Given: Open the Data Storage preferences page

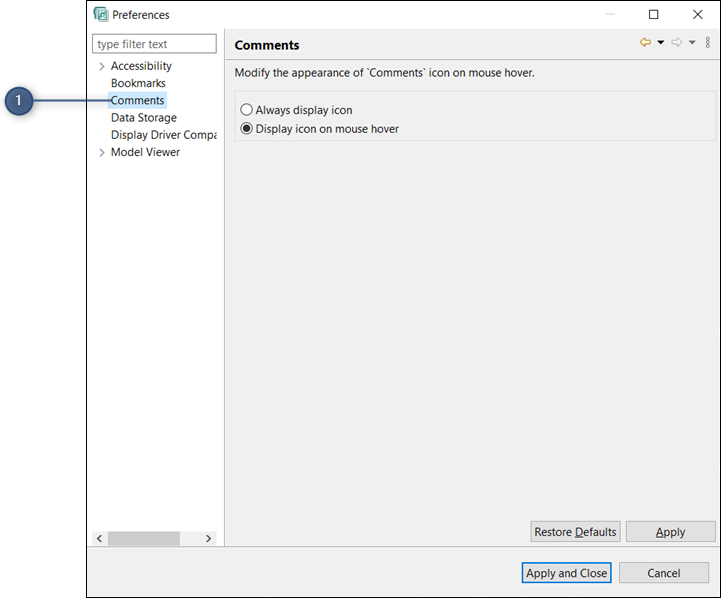Looking at the screenshot, I should pos(143,118).
